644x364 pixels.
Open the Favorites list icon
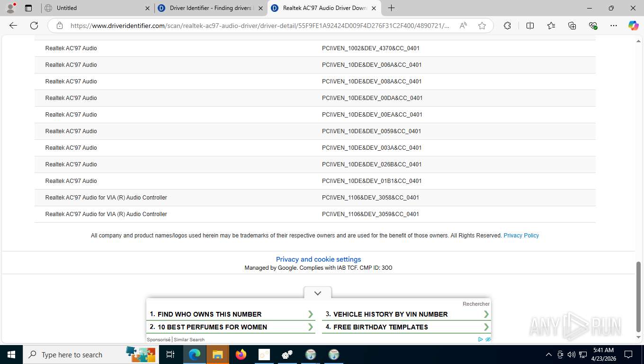pyautogui.click(x=551, y=26)
